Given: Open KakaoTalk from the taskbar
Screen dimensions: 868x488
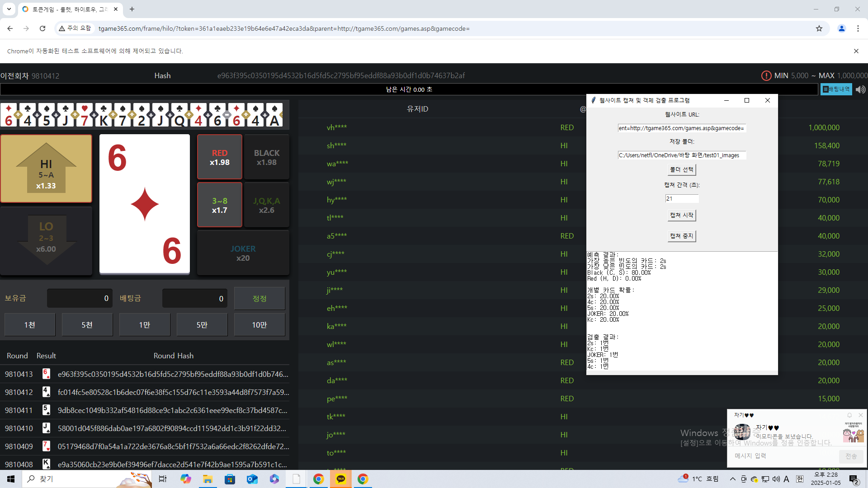Looking at the screenshot, I should point(341,479).
